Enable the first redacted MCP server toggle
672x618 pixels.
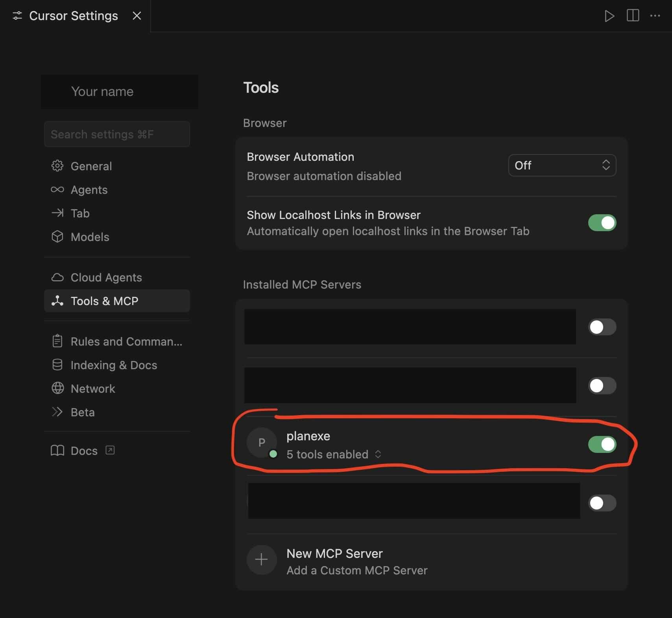(602, 327)
